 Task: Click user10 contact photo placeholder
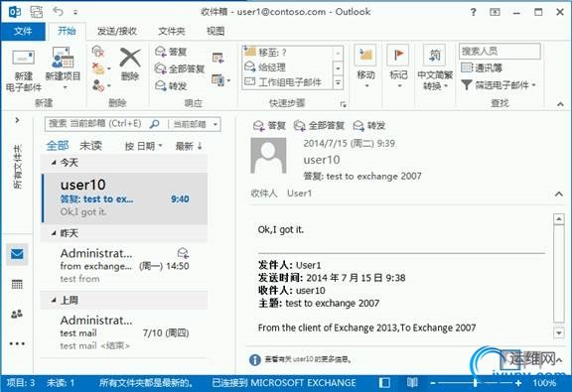(x=268, y=156)
